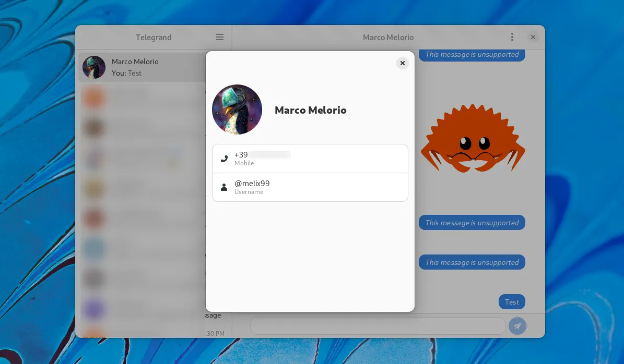This screenshot has width=624, height=364.
Task: Open the blurred chat with the brown avatar
Action: tap(95, 128)
